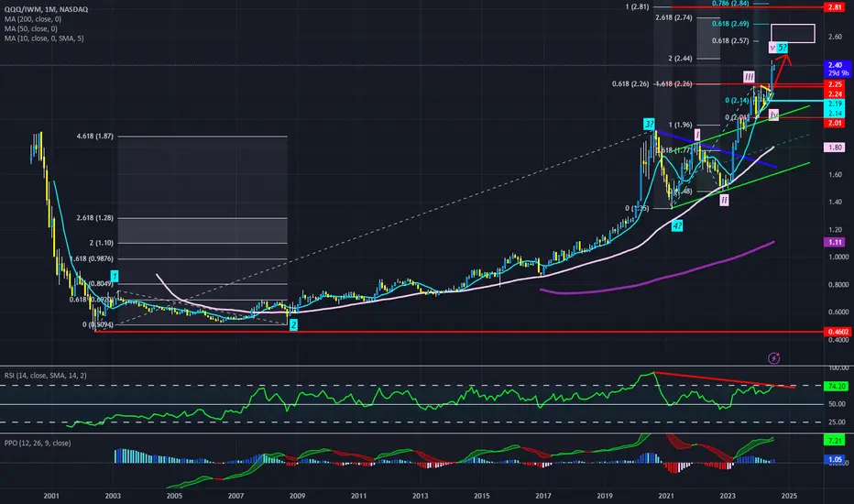Click the blue 1.05 PPO value label
The height and width of the screenshot is (504, 854).
coord(835,459)
